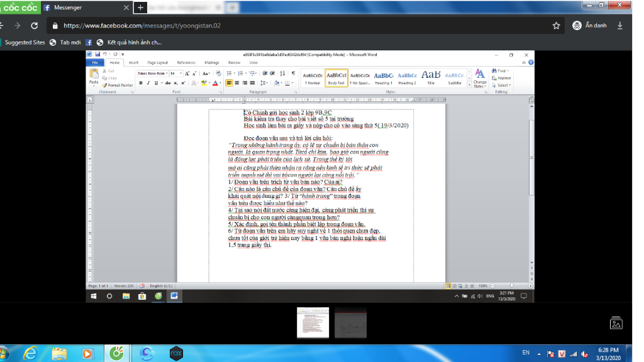Toggle Print Layout view in Word's status bar

point(448,286)
